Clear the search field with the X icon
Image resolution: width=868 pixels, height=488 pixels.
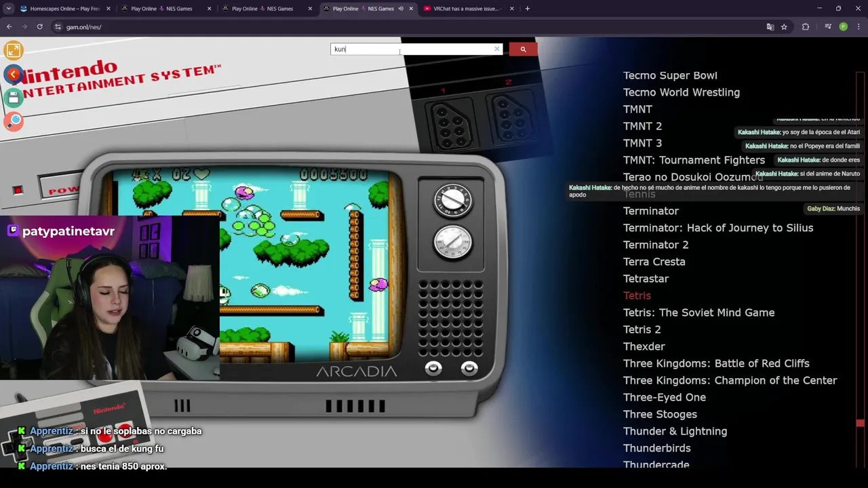tap(497, 49)
